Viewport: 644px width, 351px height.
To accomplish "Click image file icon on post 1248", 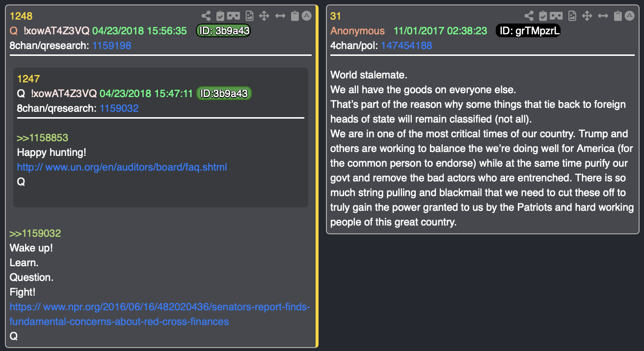I will click(250, 16).
